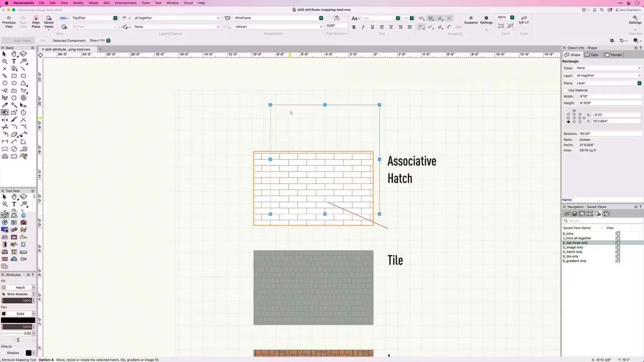This screenshot has height=362, width=644.
Task: Toggle the Shadow effect checkbox
Action: pyautogui.click(x=4, y=353)
